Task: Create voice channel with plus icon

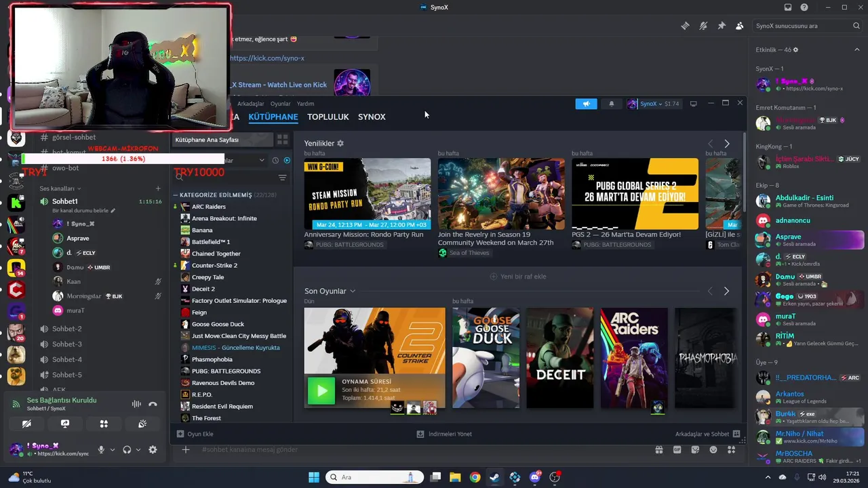Action: [158, 188]
